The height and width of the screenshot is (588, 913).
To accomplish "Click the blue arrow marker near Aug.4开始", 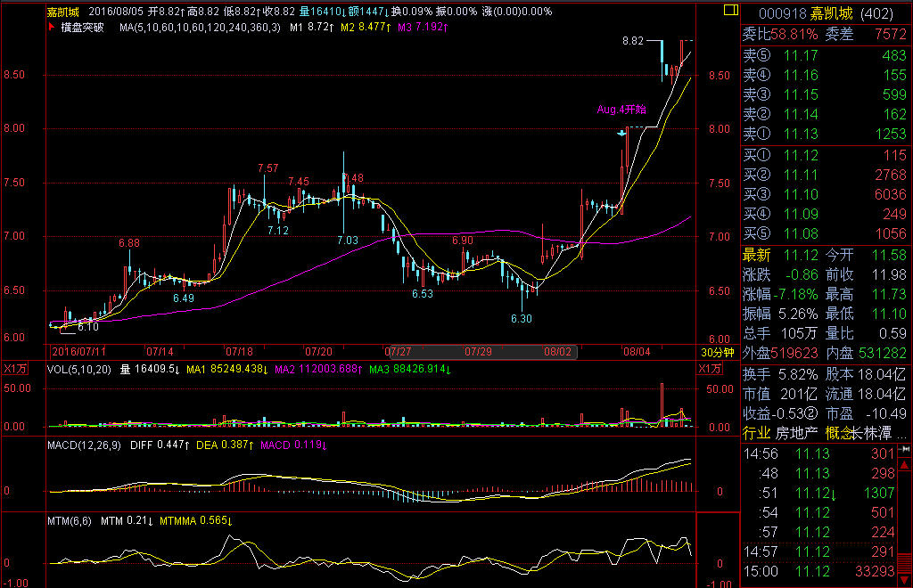I will (621, 133).
